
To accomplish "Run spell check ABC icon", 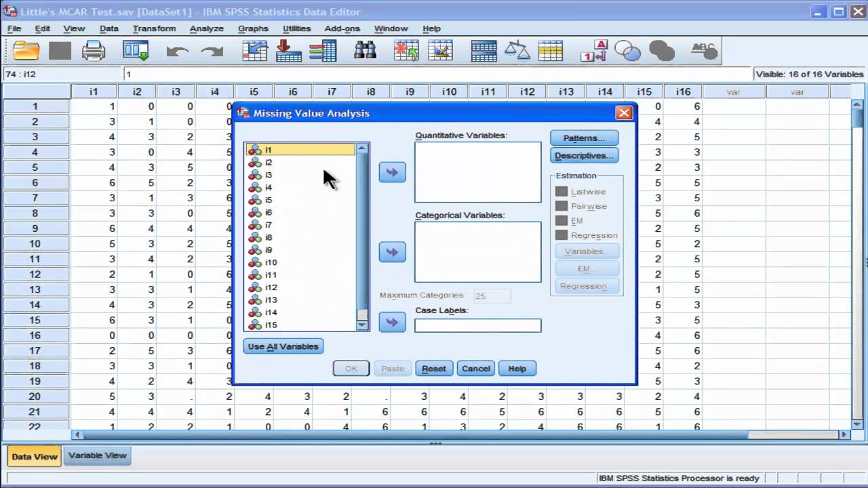I will click(x=703, y=51).
